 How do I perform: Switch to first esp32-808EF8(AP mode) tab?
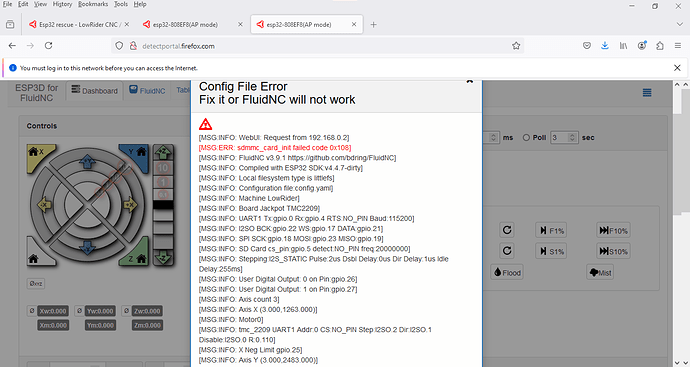193,25
